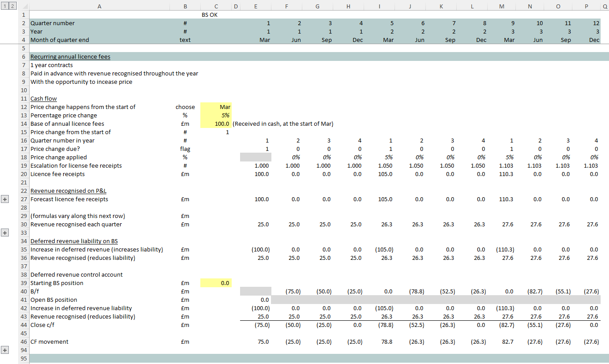Image resolution: width=609 pixels, height=364 pixels.
Task: Click outline level 1 button
Action: coord(3,6)
